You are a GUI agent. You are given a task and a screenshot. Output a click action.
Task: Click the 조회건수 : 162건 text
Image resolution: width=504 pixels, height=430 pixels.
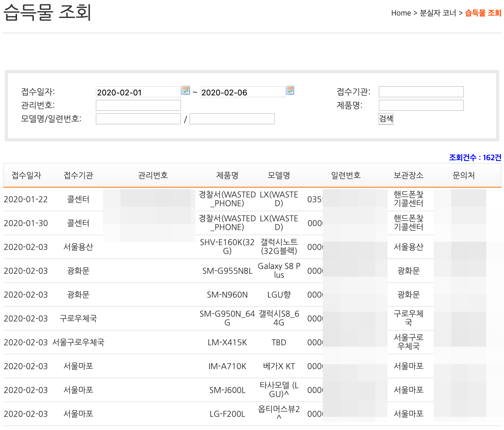[475, 157]
